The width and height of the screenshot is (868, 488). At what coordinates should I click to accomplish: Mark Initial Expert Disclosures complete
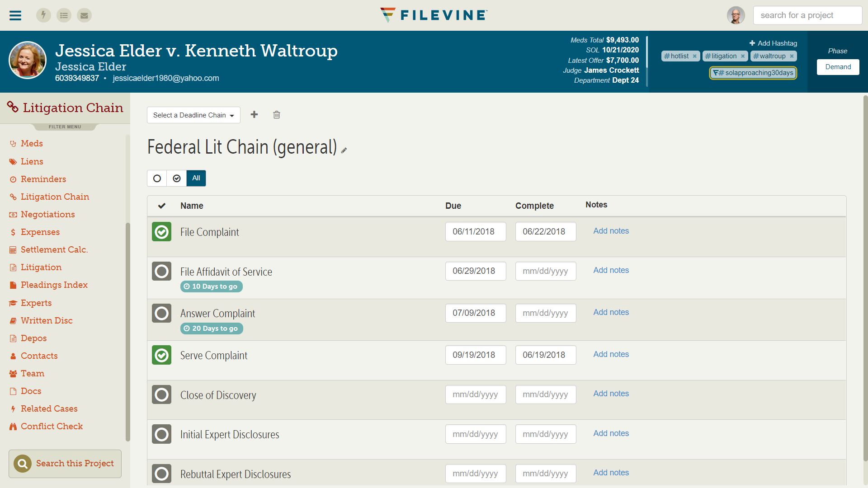click(161, 434)
